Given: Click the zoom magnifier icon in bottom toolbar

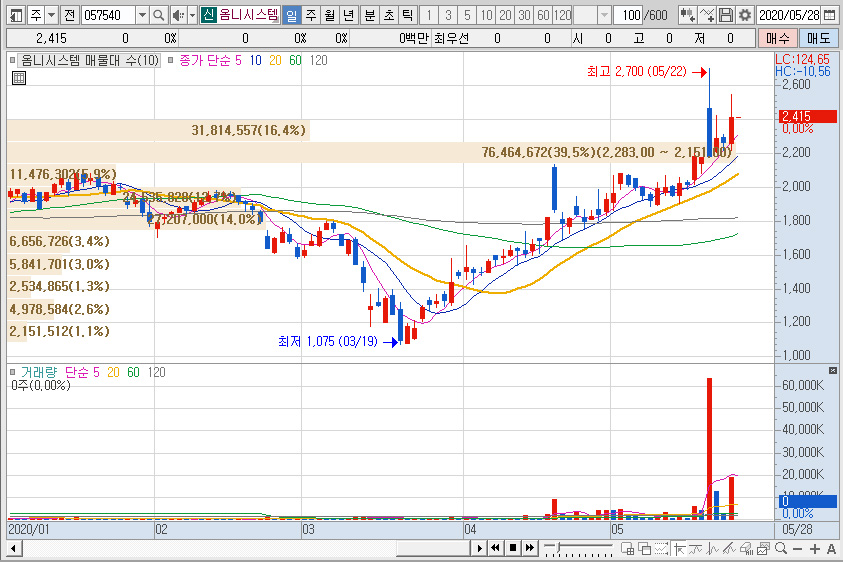Looking at the screenshot, I should coord(781,549).
